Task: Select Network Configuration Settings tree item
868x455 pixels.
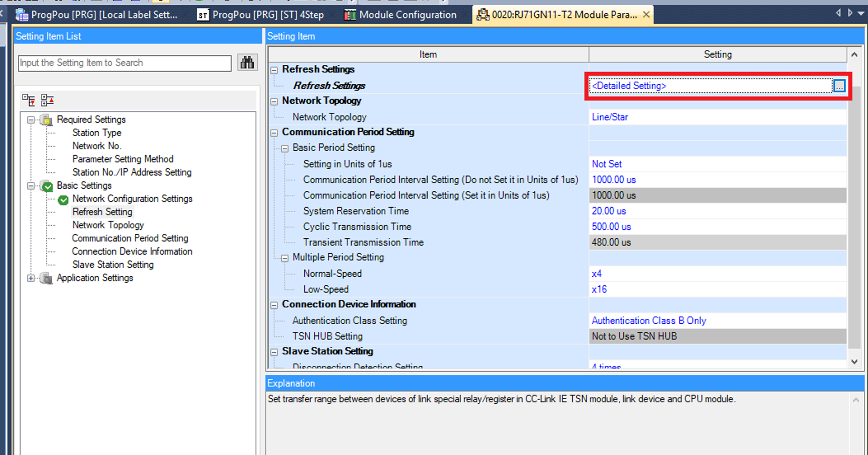Action: [x=132, y=199]
